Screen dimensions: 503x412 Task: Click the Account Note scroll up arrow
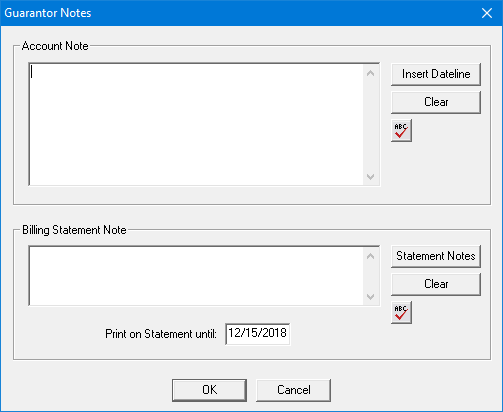click(370, 73)
